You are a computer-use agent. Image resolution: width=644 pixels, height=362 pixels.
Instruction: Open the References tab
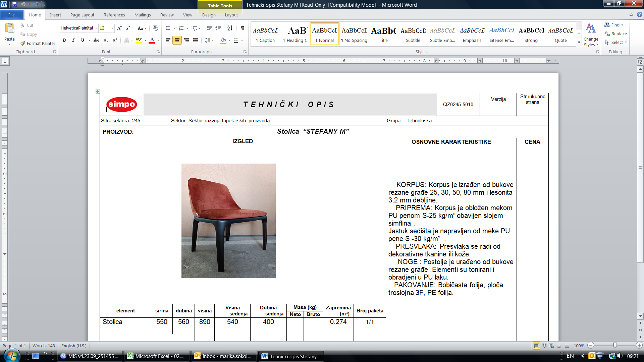[x=114, y=15]
